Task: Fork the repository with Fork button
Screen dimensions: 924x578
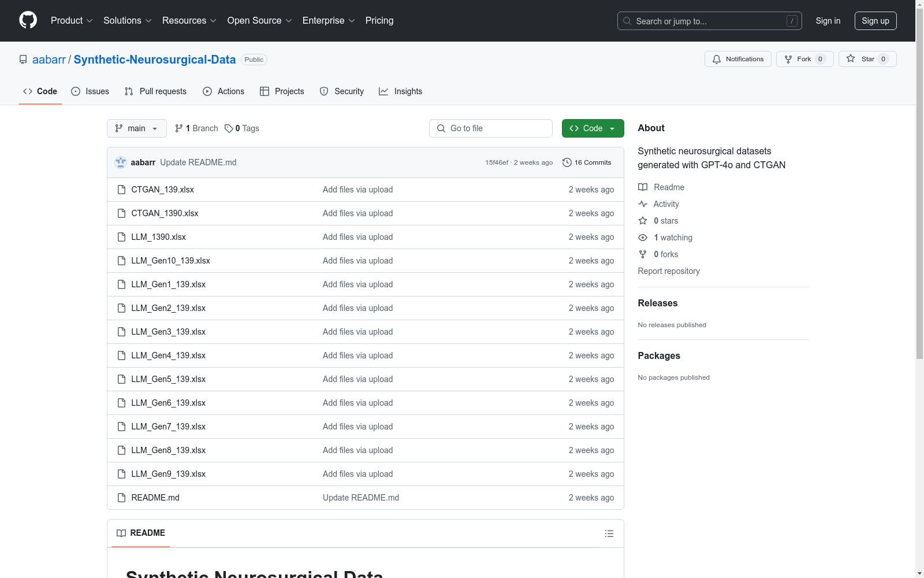Action: pos(804,59)
